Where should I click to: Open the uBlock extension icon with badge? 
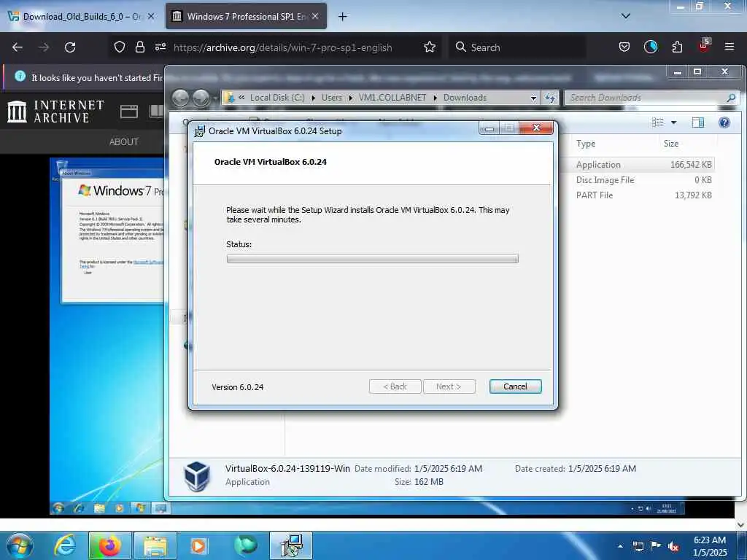pos(704,46)
